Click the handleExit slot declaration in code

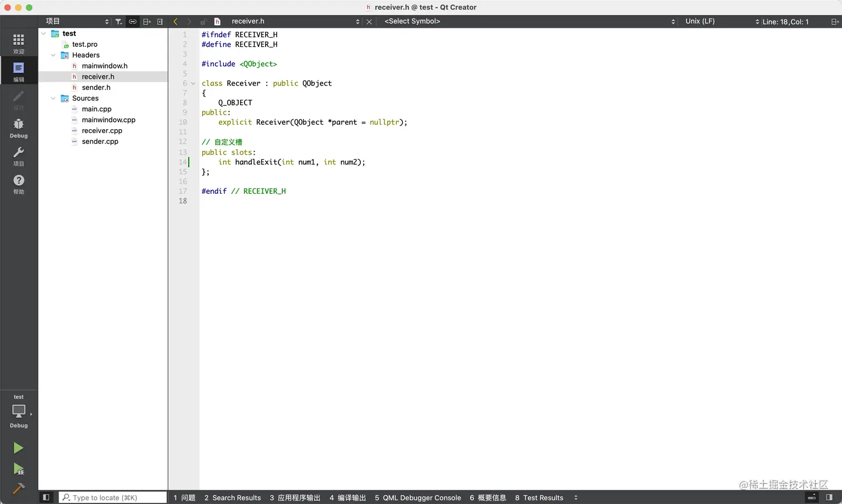click(x=292, y=162)
